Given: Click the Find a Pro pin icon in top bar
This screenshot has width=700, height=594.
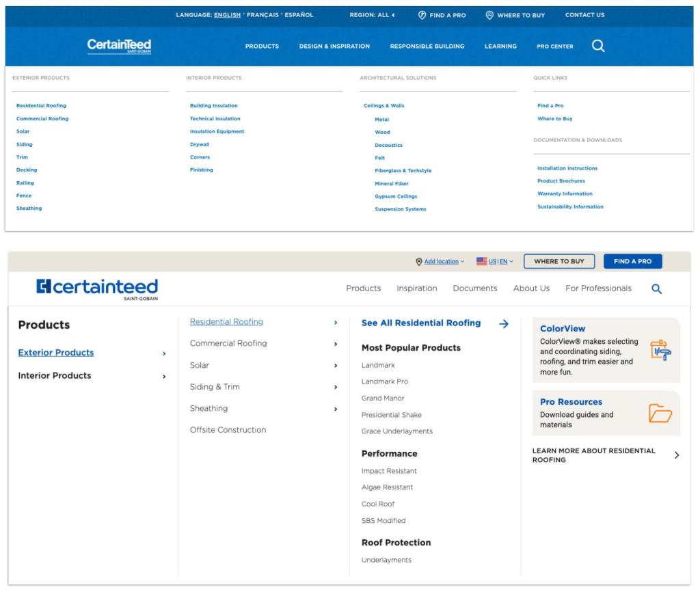Looking at the screenshot, I should tap(422, 15).
